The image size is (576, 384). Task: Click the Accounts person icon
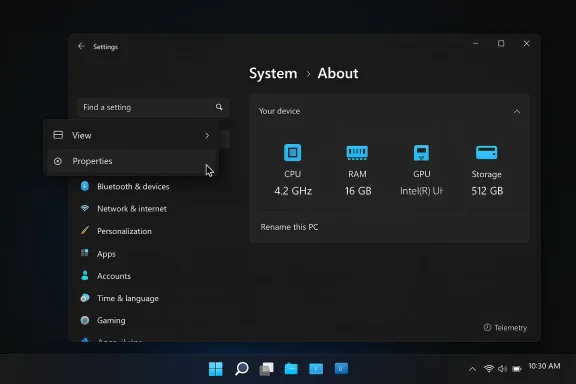point(85,276)
